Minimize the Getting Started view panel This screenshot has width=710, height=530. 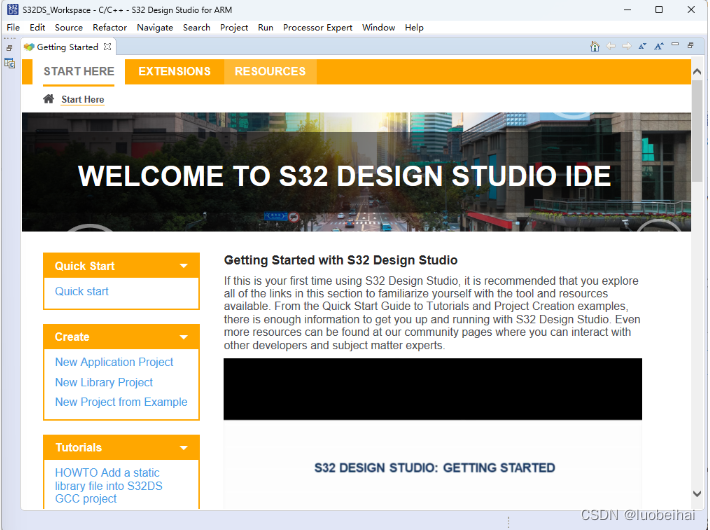click(675, 44)
